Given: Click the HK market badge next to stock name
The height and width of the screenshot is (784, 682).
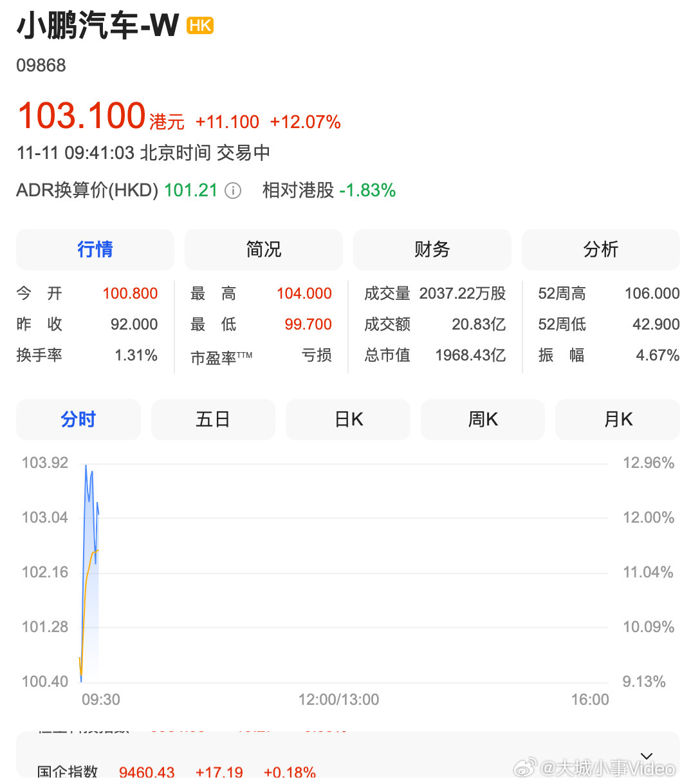Looking at the screenshot, I should pos(200,25).
